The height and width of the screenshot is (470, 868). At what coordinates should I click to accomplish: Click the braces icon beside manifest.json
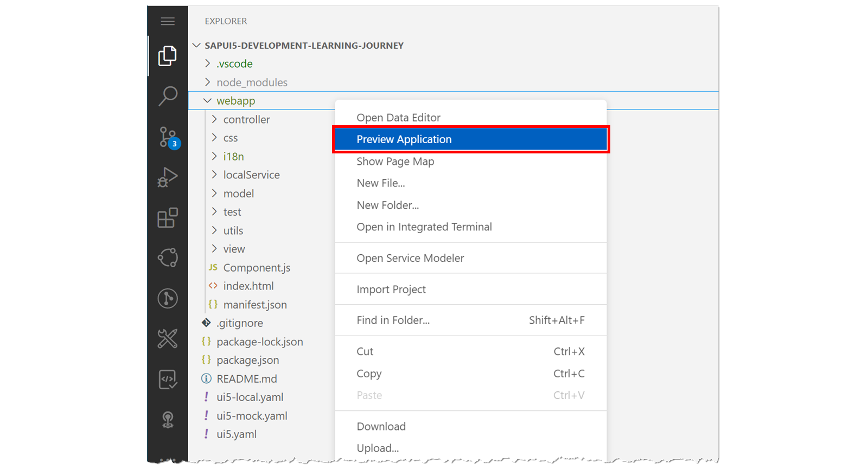213,304
